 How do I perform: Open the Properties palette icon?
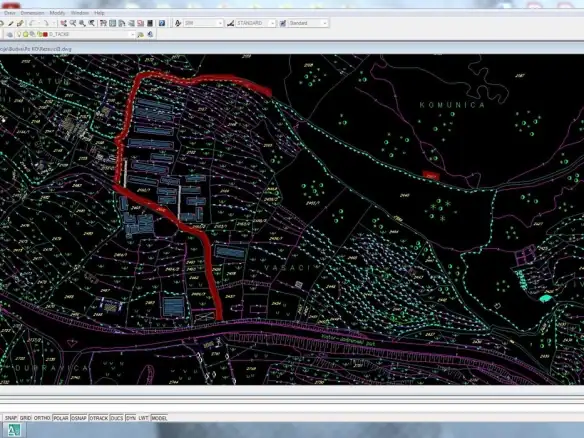coord(103,23)
